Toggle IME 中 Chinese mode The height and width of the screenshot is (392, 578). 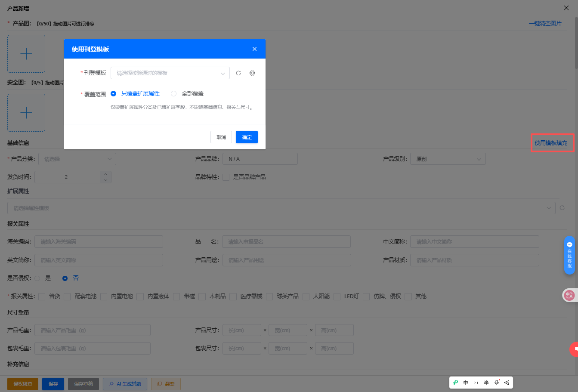pyautogui.click(x=466, y=383)
